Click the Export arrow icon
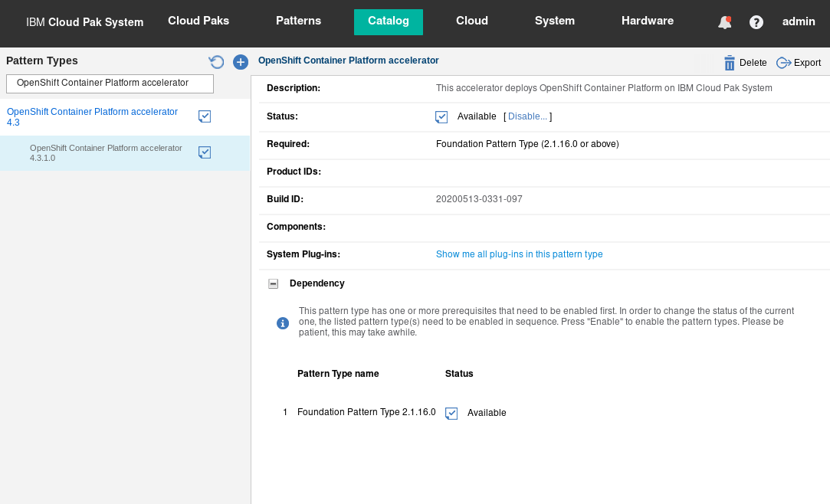The width and height of the screenshot is (830, 504). 783,63
